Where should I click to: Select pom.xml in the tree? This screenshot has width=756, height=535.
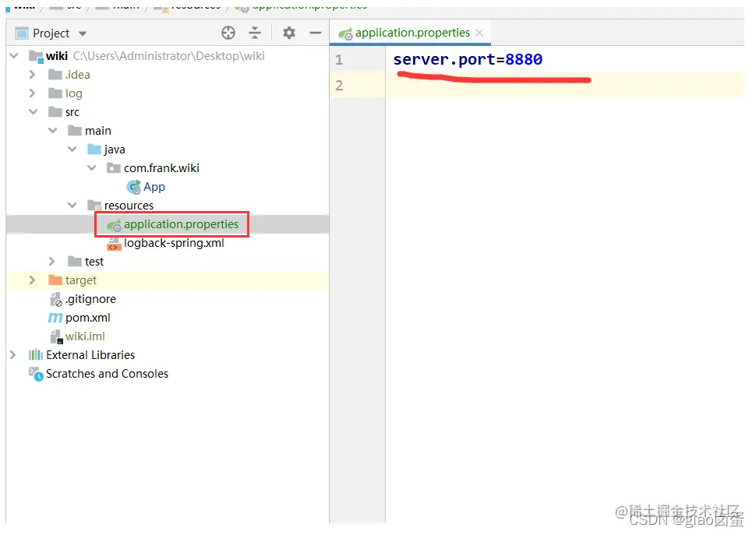(88, 318)
